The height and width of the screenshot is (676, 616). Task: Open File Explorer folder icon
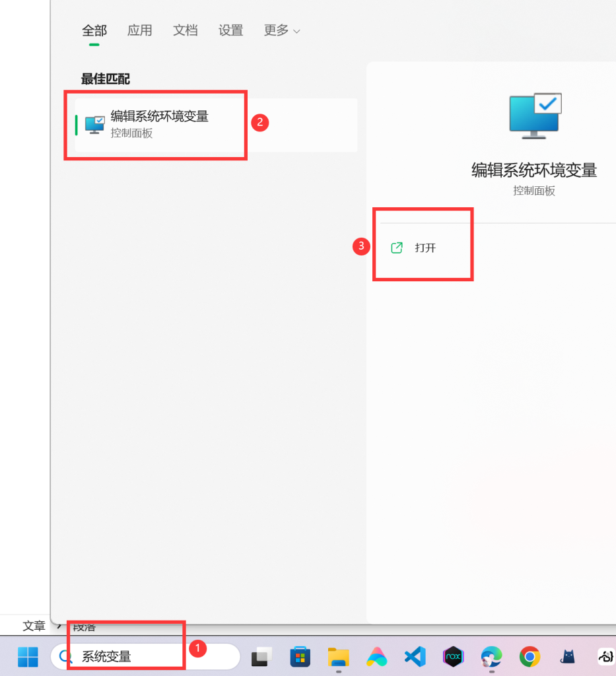339,657
